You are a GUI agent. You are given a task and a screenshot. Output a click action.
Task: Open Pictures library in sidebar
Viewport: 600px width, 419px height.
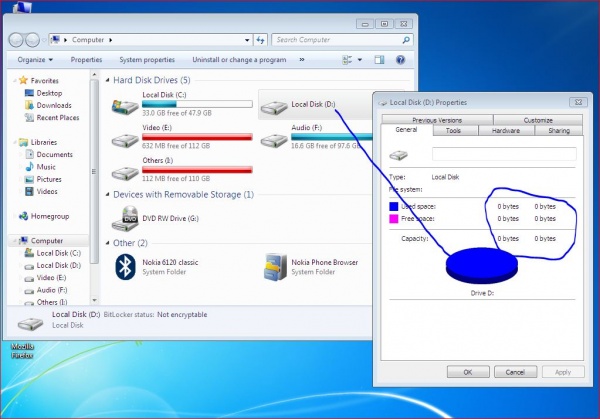49,179
